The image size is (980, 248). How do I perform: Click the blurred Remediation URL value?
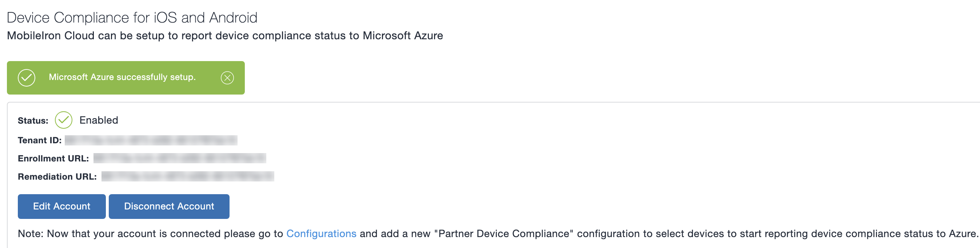188,176
